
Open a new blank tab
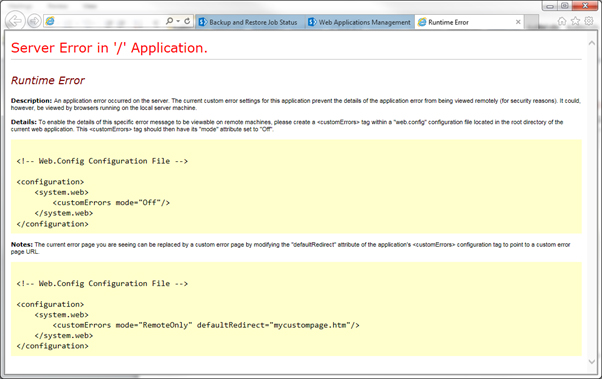coord(531,22)
